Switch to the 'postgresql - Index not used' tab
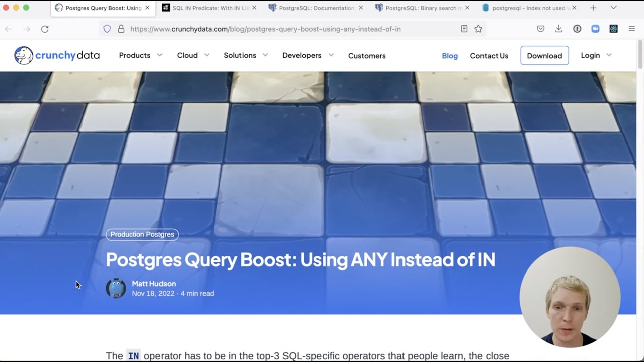This screenshot has width=644, height=362. coord(528,8)
